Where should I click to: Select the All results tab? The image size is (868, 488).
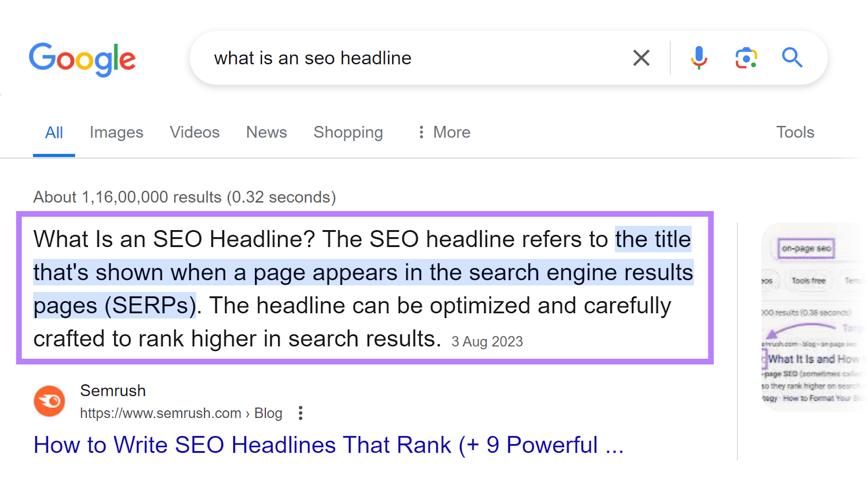(x=54, y=132)
